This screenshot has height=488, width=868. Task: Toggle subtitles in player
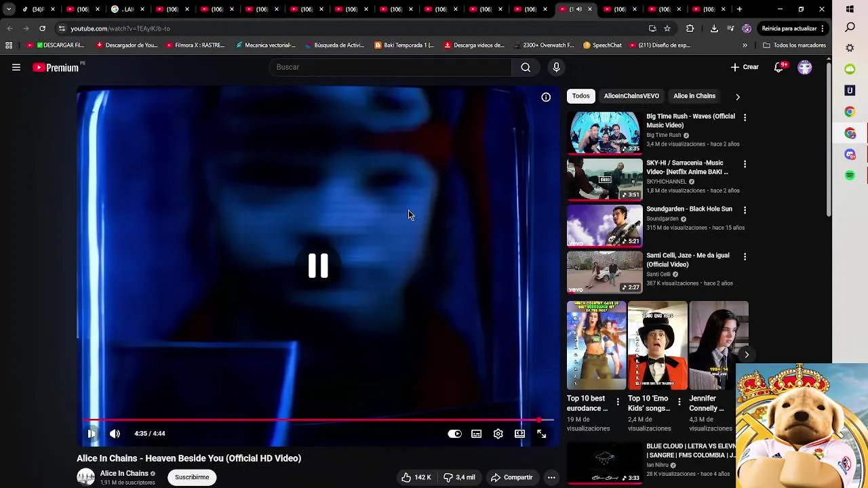tap(477, 434)
